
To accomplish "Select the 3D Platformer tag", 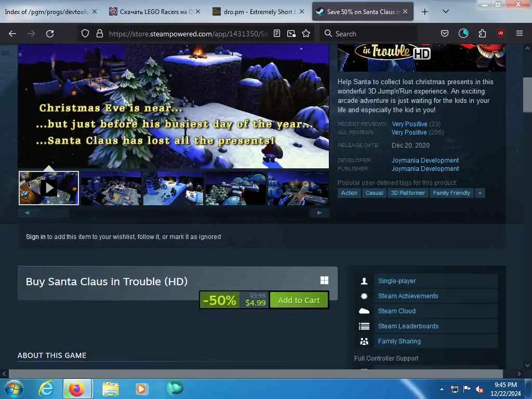I will point(408,193).
